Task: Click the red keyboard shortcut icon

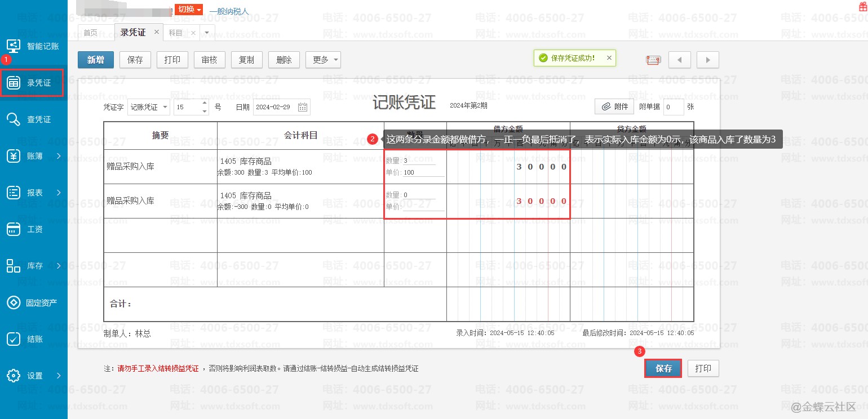Action: (653, 60)
